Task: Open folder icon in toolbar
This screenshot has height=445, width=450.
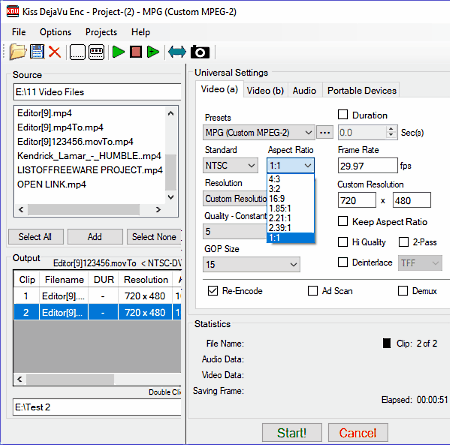Action: point(18,52)
